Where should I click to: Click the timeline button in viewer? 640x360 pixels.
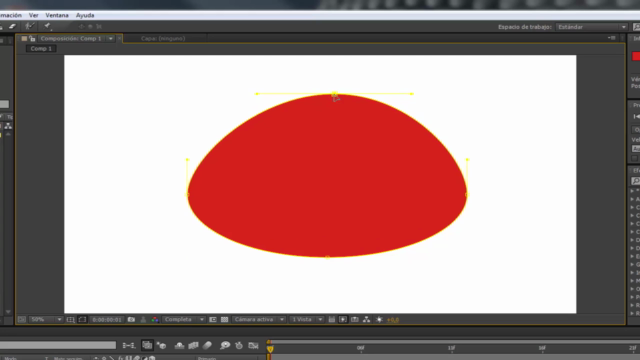355,320
